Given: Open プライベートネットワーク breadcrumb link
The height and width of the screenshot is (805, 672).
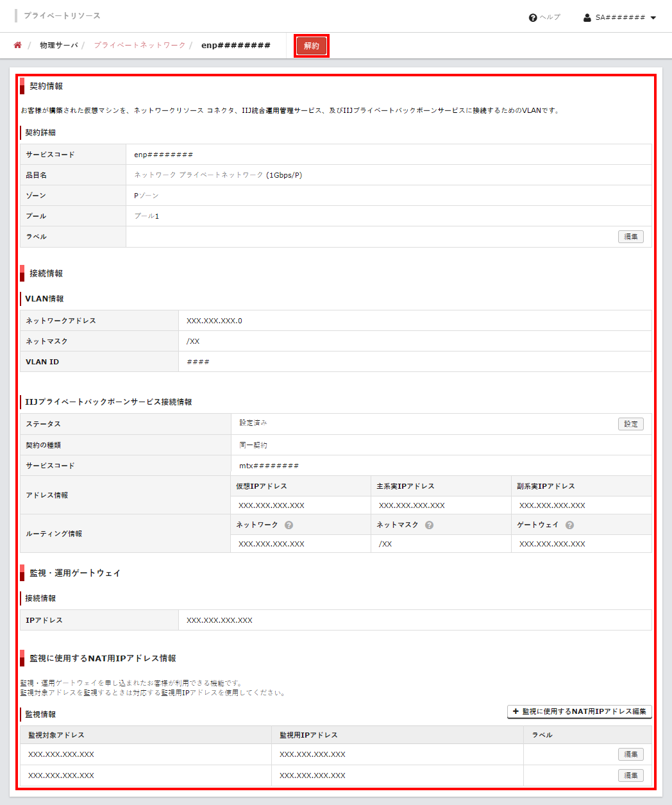Looking at the screenshot, I should (139, 46).
